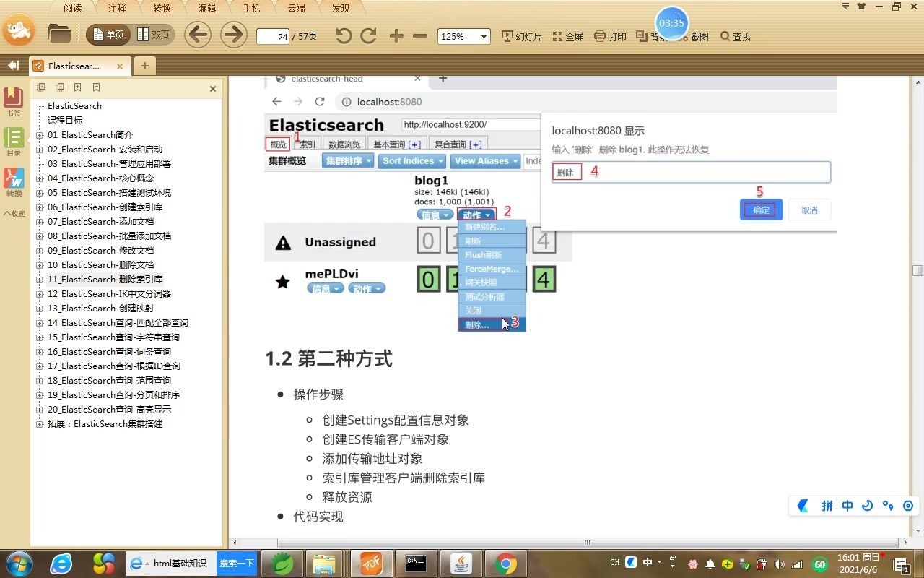Open the 转换 ribbon tab
The width and height of the screenshot is (924, 578).
(162, 8)
